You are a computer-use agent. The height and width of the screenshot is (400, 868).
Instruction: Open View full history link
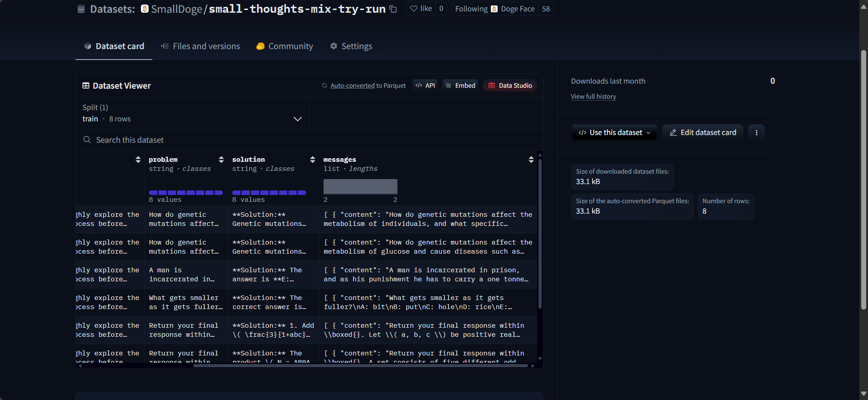(x=594, y=96)
